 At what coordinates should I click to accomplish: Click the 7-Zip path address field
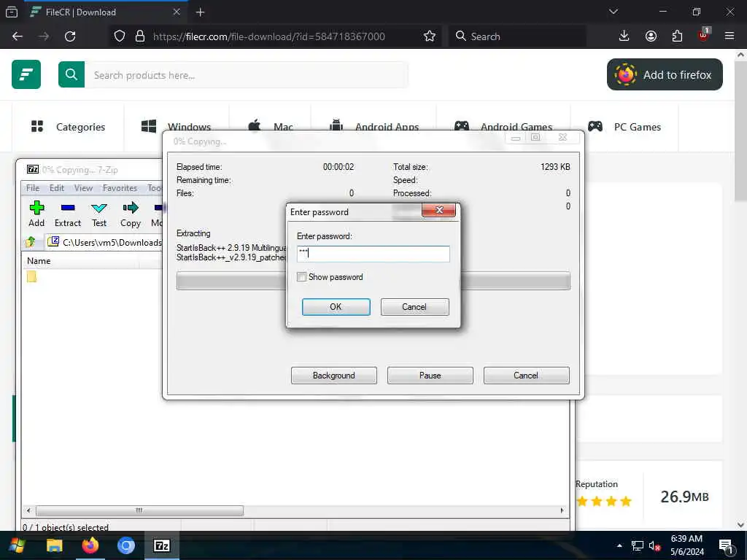[104, 242]
